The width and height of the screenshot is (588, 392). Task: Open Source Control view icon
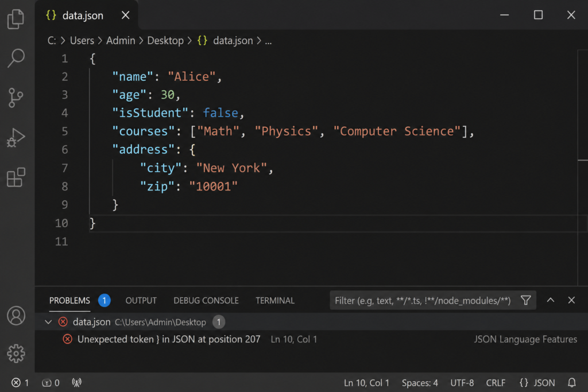pos(16,98)
